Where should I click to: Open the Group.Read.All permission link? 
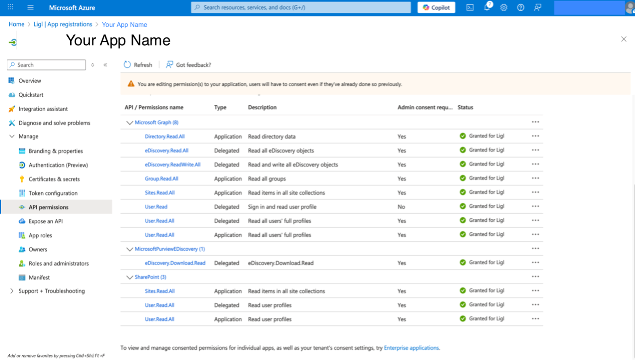pyautogui.click(x=161, y=179)
